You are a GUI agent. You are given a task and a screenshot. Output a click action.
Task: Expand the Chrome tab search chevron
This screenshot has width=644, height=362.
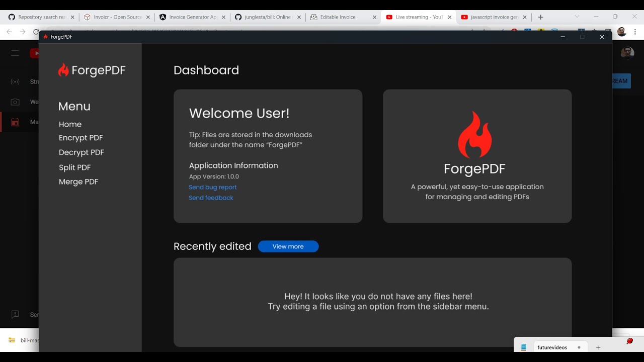coord(577,17)
